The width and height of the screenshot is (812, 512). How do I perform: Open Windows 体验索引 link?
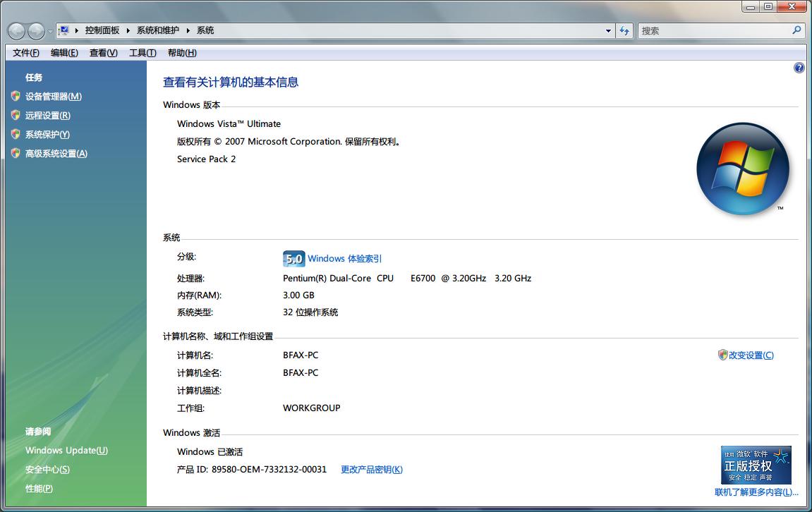pyautogui.click(x=344, y=259)
